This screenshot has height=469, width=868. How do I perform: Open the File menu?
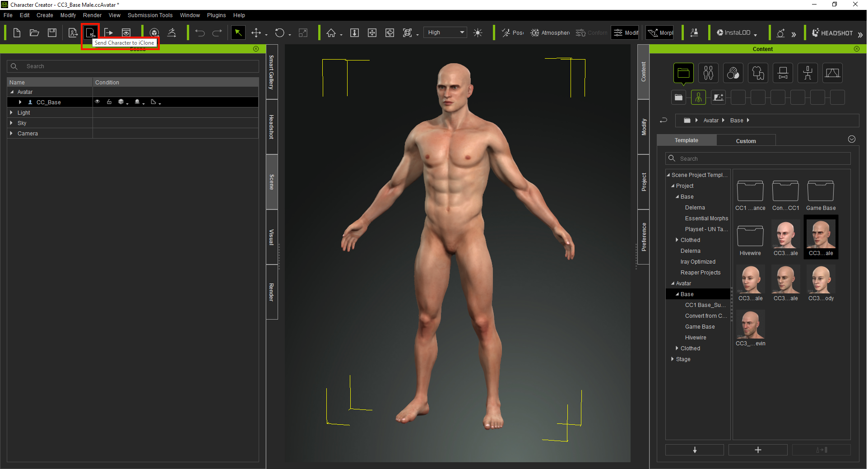(8, 15)
